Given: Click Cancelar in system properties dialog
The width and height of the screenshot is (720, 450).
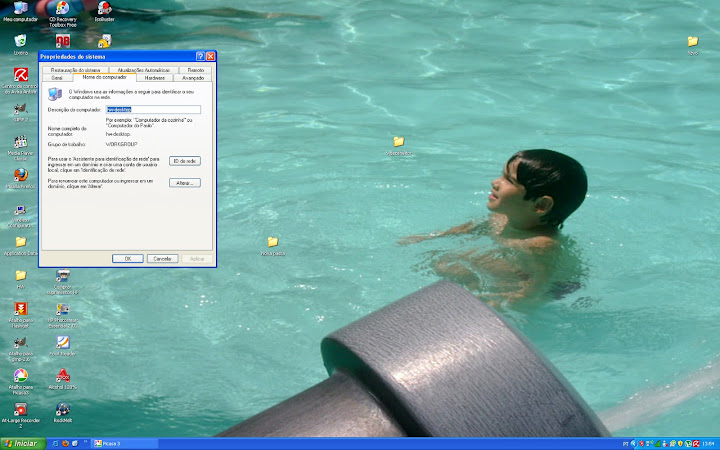Looking at the screenshot, I should point(162,259).
